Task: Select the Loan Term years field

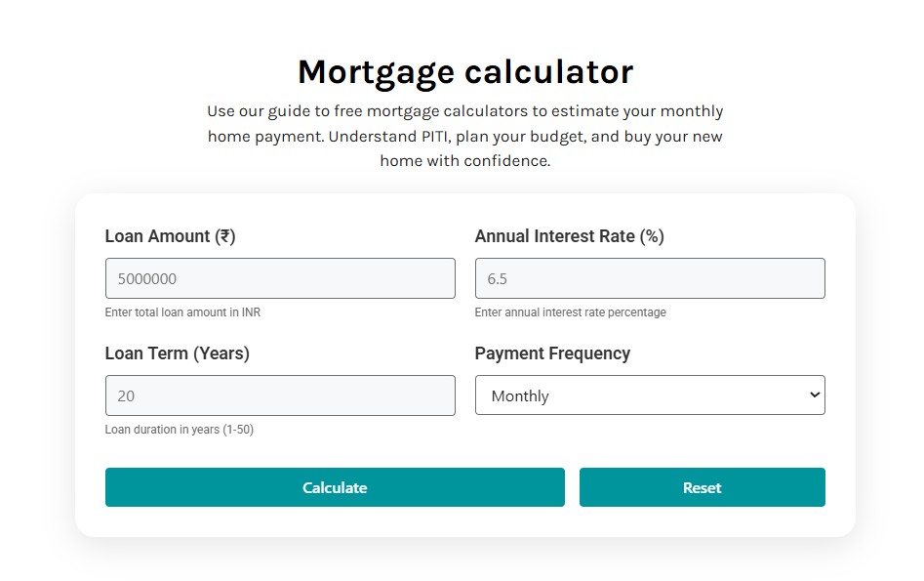Action: (280, 395)
